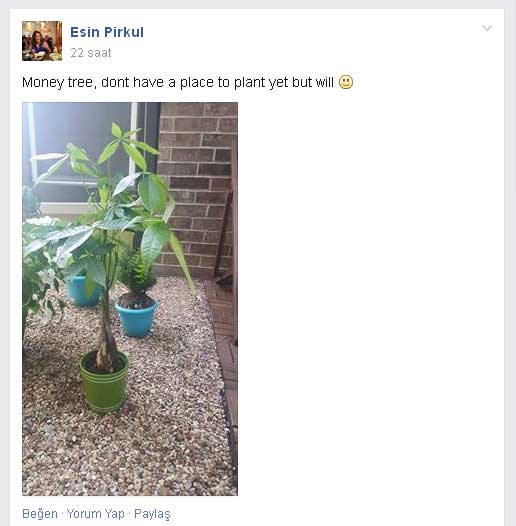516x526 pixels.
Task: Select the "Money tree" post caption text
Action: click(178, 83)
